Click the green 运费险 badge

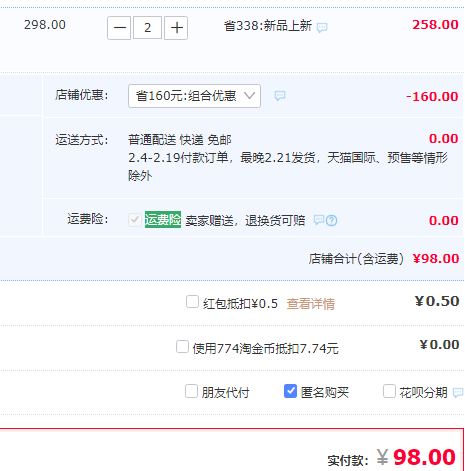pos(163,220)
